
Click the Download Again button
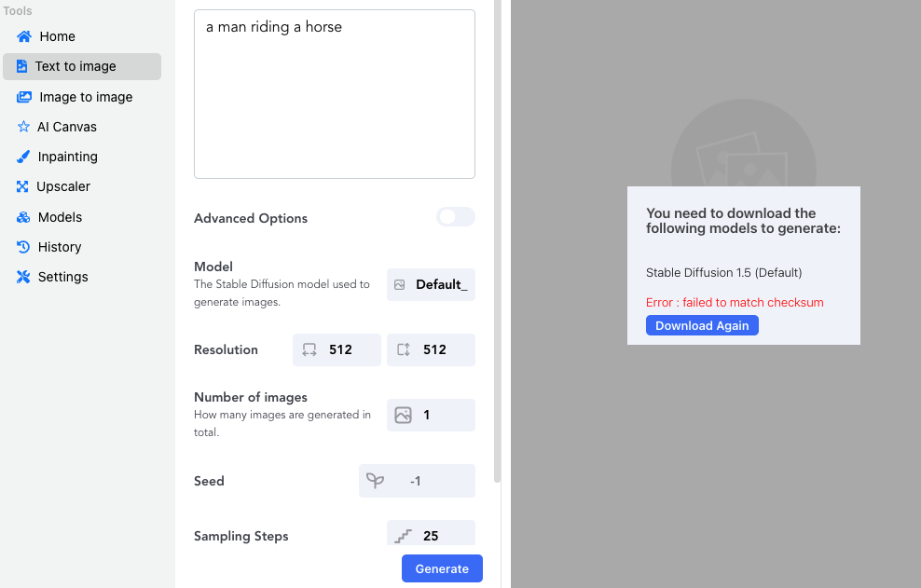(702, 325)
